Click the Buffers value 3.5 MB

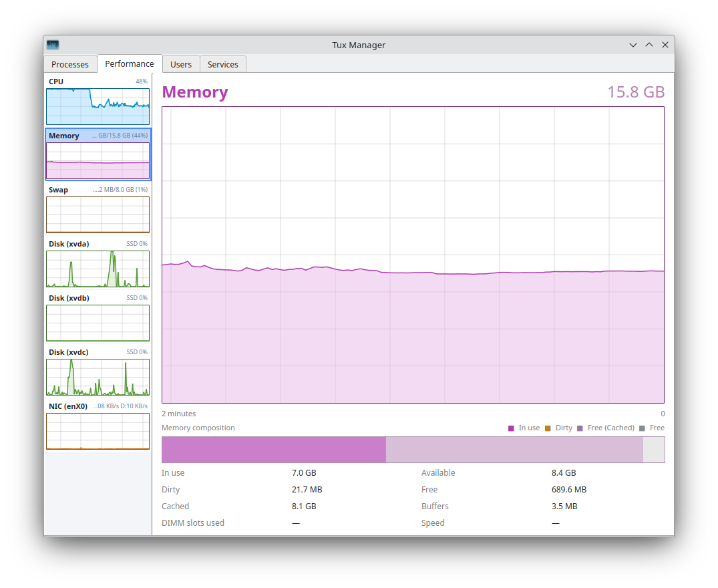(564, 506)
